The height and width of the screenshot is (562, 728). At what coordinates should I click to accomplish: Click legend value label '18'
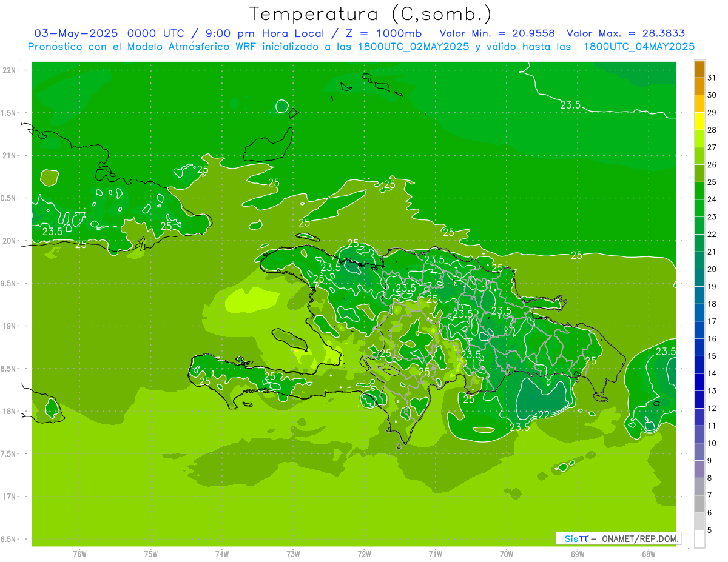pyautogui.click(x=712, y=304)
